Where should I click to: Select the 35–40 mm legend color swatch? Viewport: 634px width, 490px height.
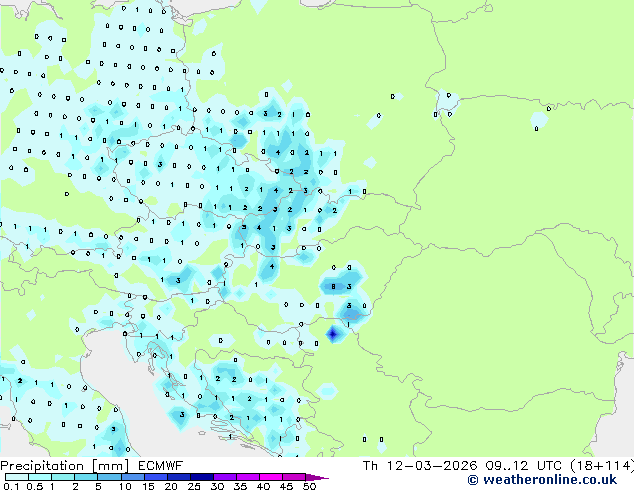pyautogui.click(x=247, y=477)
